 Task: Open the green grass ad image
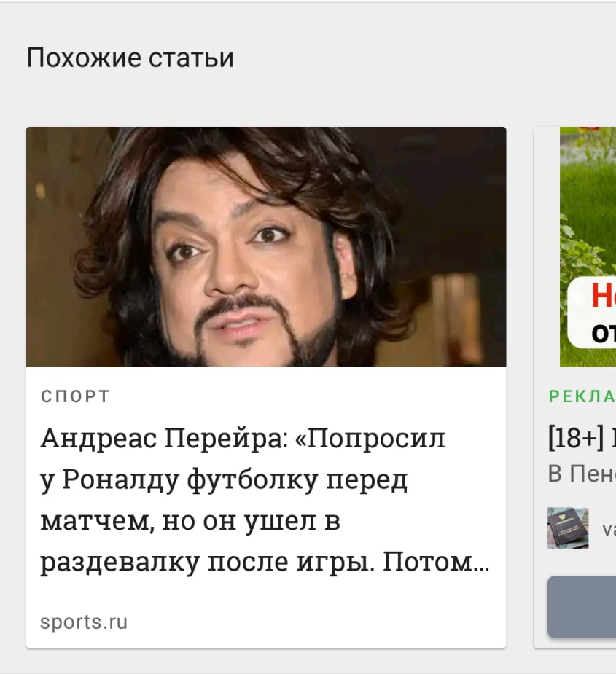pos(588,247)
